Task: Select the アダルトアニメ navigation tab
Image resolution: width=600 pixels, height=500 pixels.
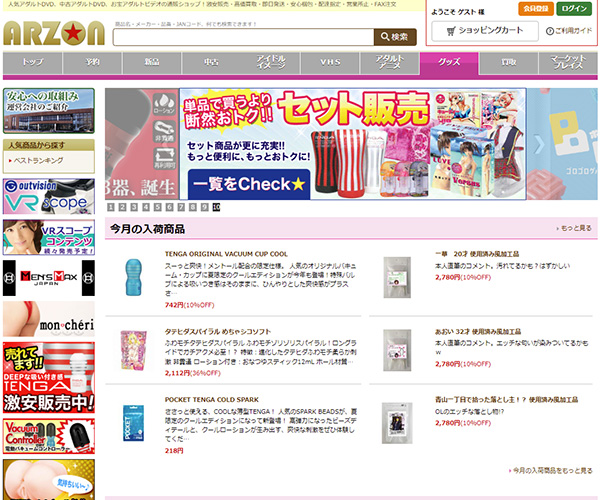Action: coord(390,62)
